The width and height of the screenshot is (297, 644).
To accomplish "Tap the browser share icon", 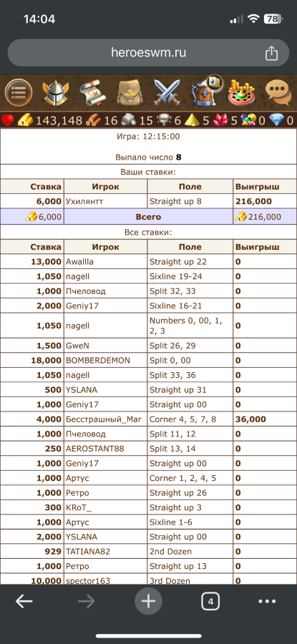I will click(x=271, y=53).
